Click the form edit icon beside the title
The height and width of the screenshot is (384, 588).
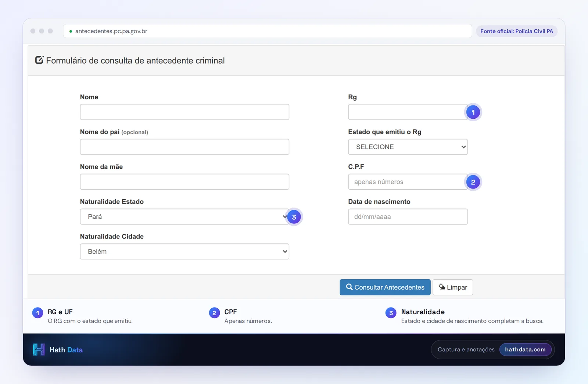click(x=39, y=60)
